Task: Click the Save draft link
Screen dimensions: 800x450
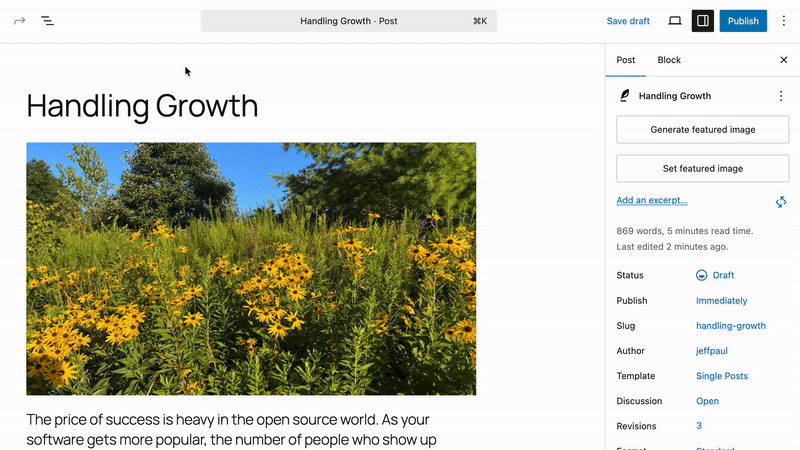Action: pos(628,21)
